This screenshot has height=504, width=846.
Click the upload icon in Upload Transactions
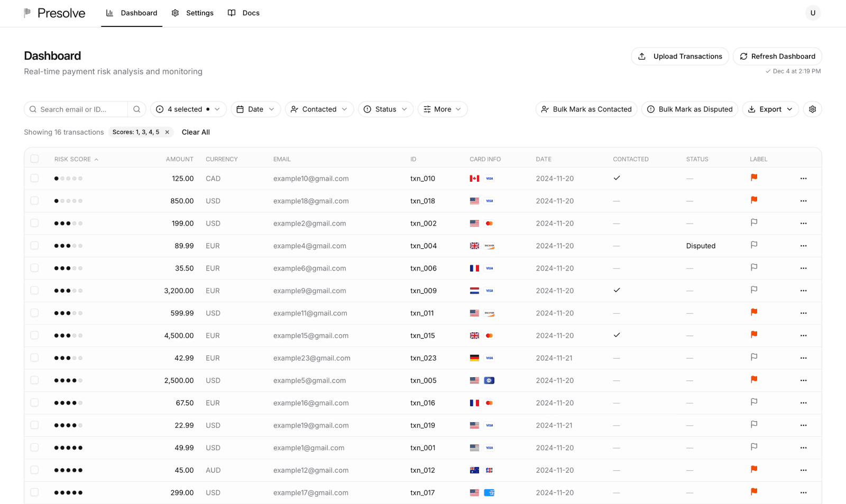(x=642, y=56)
